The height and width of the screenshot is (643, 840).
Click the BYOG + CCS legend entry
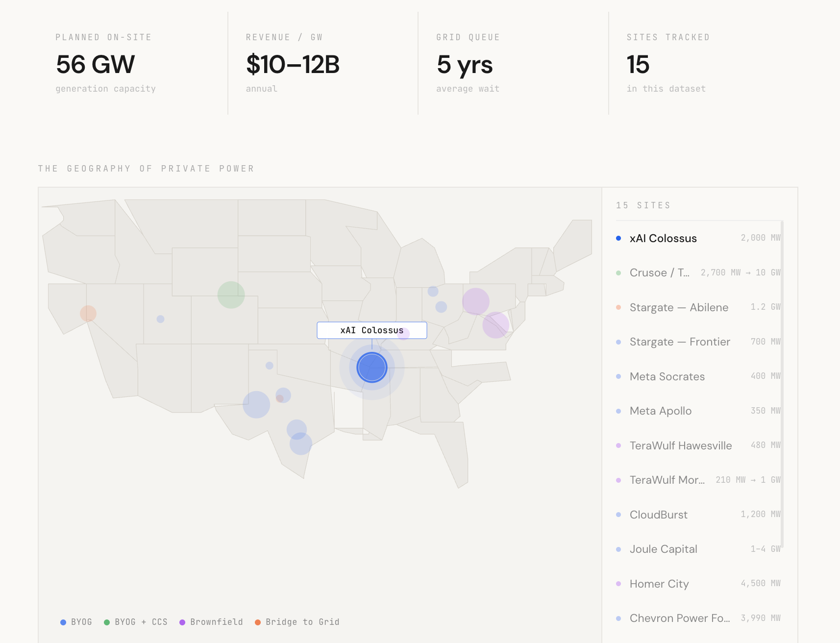pos(136,622)
